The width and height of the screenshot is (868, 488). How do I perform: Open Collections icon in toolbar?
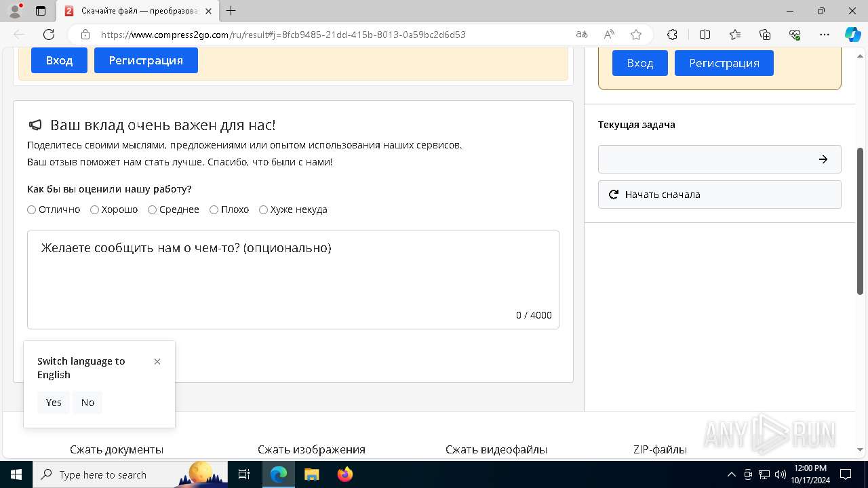click(765, 35)
